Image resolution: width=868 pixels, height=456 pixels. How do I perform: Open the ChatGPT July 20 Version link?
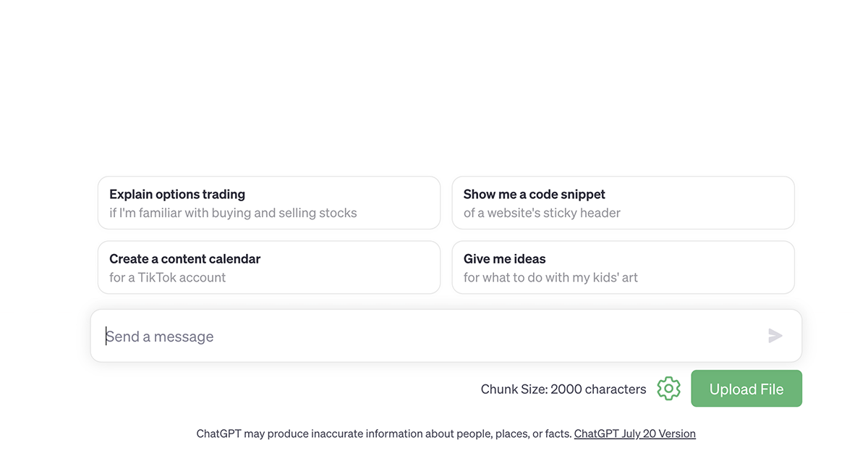coord(634,434)
